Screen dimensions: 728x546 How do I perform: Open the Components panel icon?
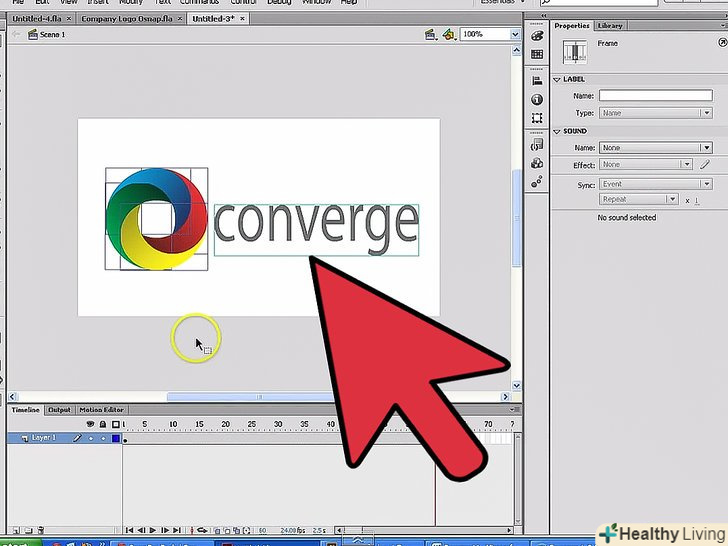click(537, 163)
